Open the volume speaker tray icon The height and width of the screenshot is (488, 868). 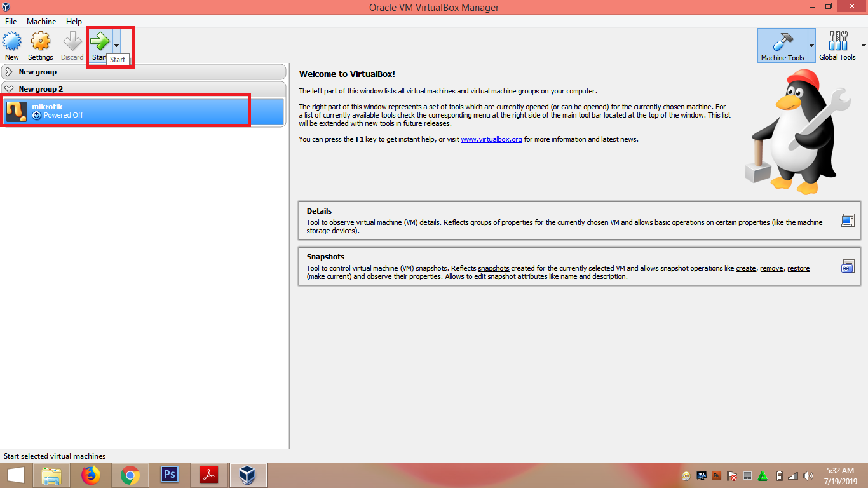point(808,475)
